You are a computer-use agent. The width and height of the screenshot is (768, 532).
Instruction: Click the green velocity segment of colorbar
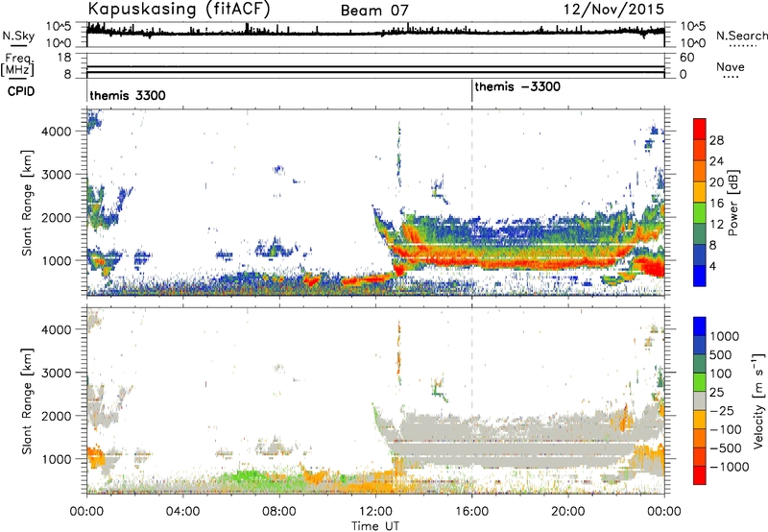(700, 382)
